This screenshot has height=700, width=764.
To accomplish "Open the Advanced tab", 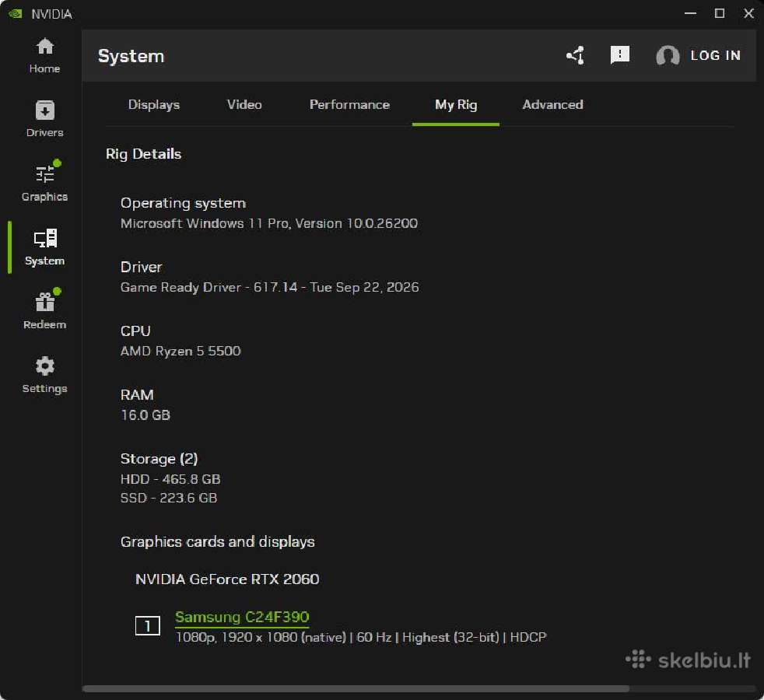I will coord(552,105).
